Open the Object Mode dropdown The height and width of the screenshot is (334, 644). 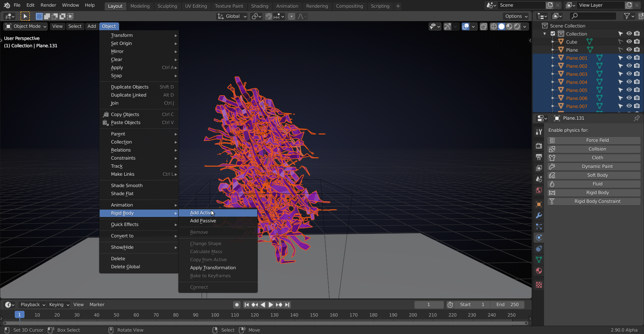[x=26, y=26]
